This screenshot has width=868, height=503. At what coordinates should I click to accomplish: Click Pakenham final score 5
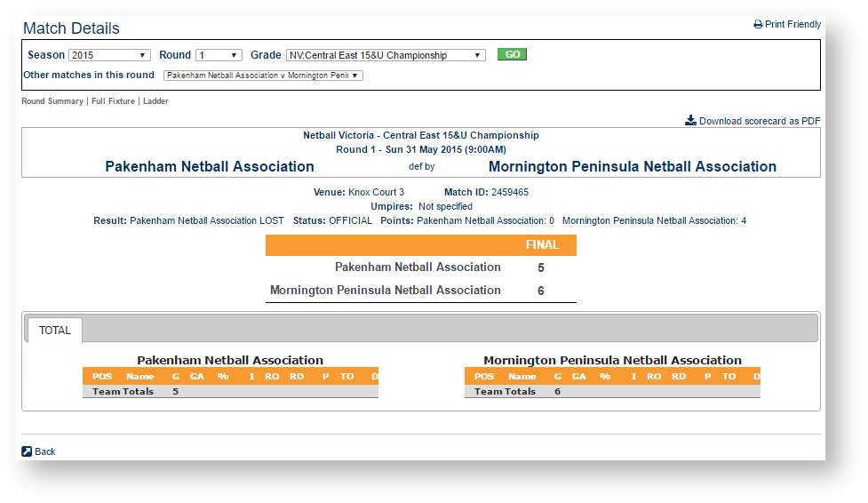(541, 267)
